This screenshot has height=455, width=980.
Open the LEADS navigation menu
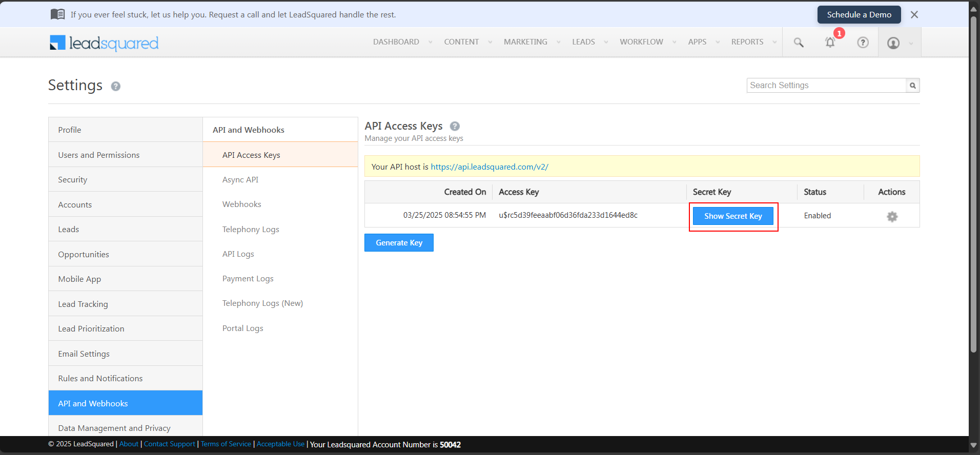(583, 42)
